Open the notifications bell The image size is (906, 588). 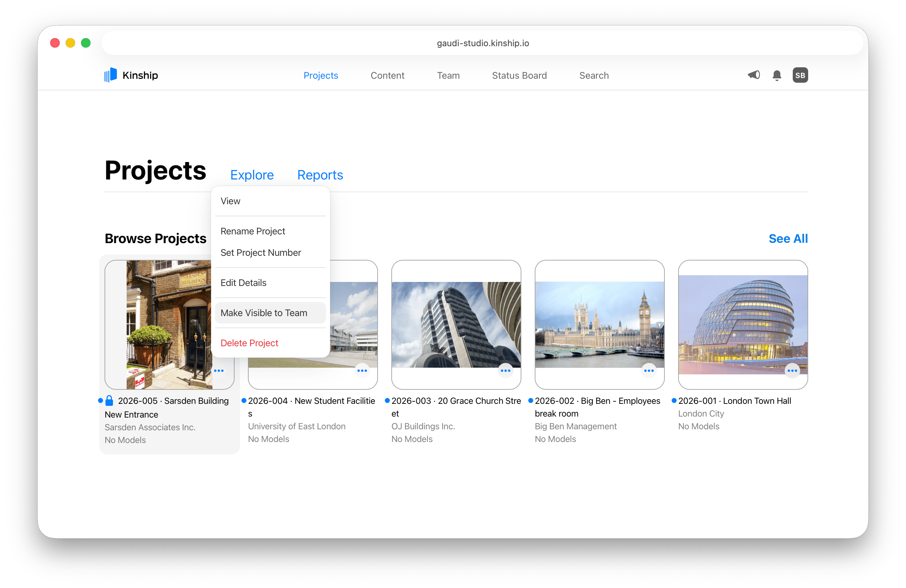click(777, 75)
